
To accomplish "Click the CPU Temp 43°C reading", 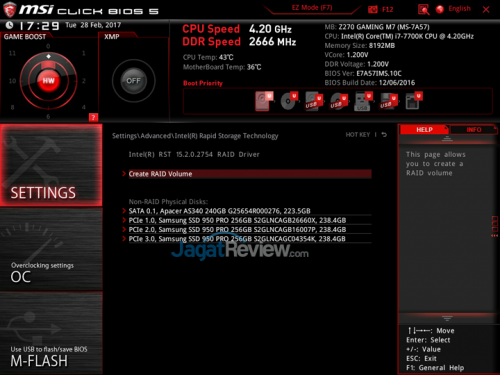I will click(x=208, y=57).
